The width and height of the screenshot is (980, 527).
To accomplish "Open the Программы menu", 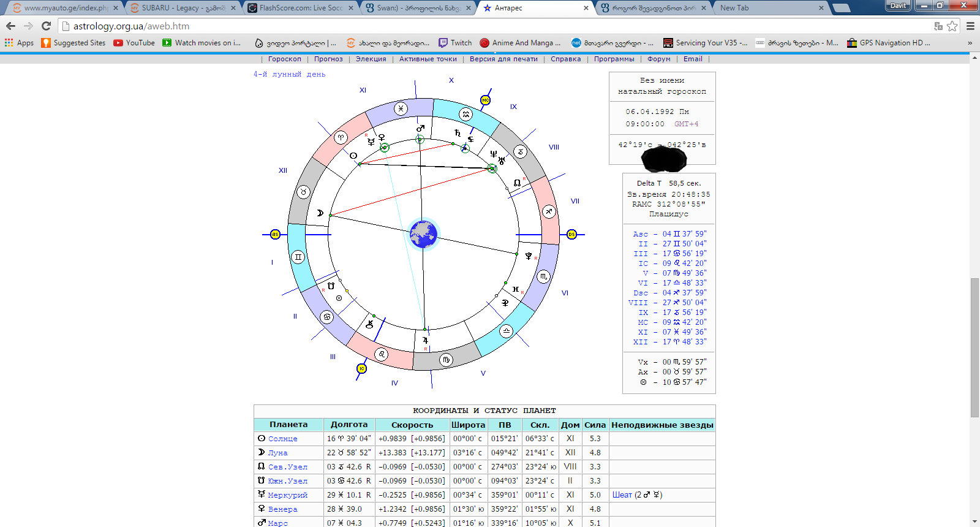I will [614, 59].
